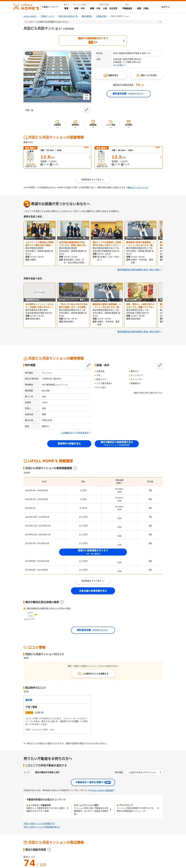The height and width of the screenshot is (868, 186).
Task: Open 投資 in the top navigation
Action: (x=139, y=8)
